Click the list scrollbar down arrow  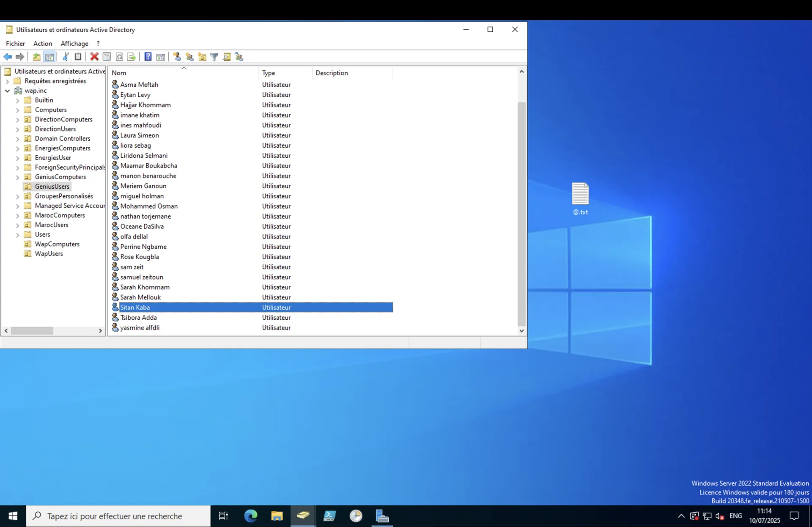pyautogui.click(x=521, y=331)
